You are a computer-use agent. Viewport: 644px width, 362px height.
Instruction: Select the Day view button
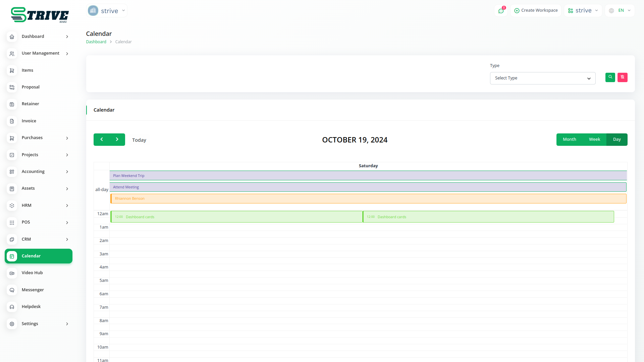[617, 139]
